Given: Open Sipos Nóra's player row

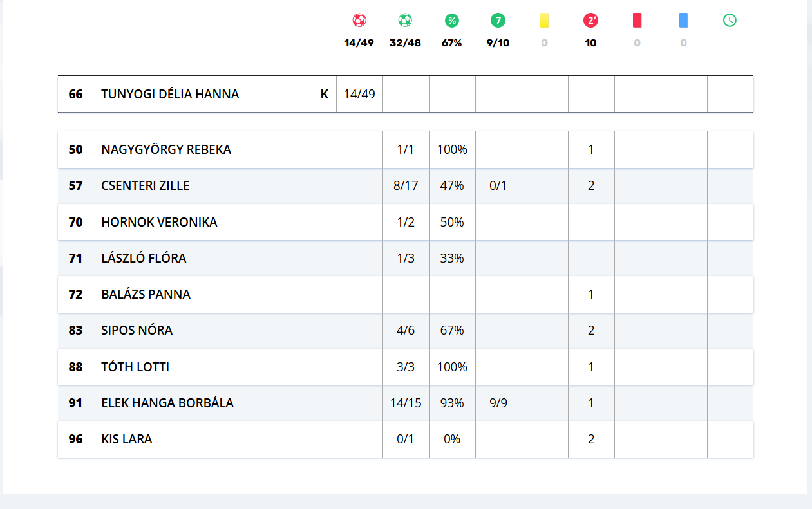Looking at the screenshot, I should coord(137,330).
